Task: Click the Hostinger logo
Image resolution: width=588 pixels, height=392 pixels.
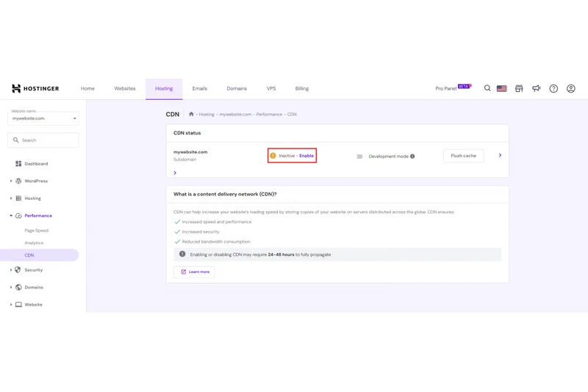Action: point(35,88)
